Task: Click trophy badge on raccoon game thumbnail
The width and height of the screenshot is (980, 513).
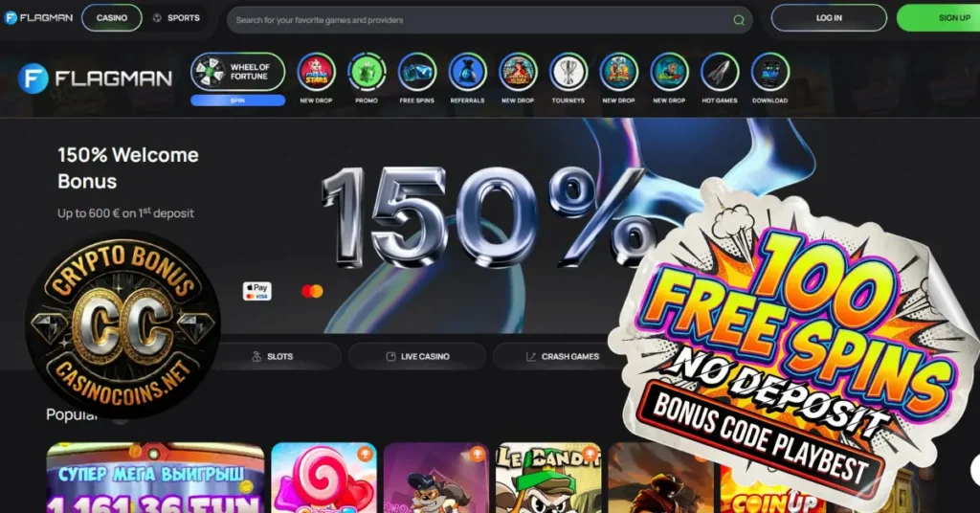Action: (x=477, y=455)
